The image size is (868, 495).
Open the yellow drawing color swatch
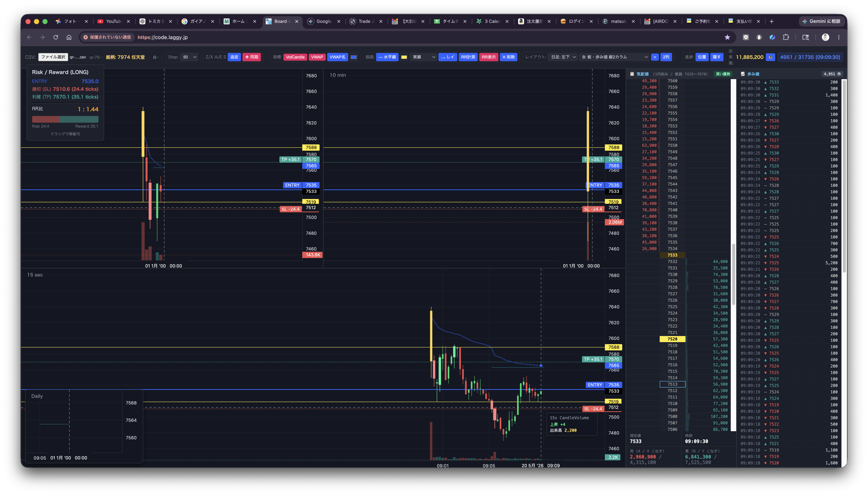404,57
